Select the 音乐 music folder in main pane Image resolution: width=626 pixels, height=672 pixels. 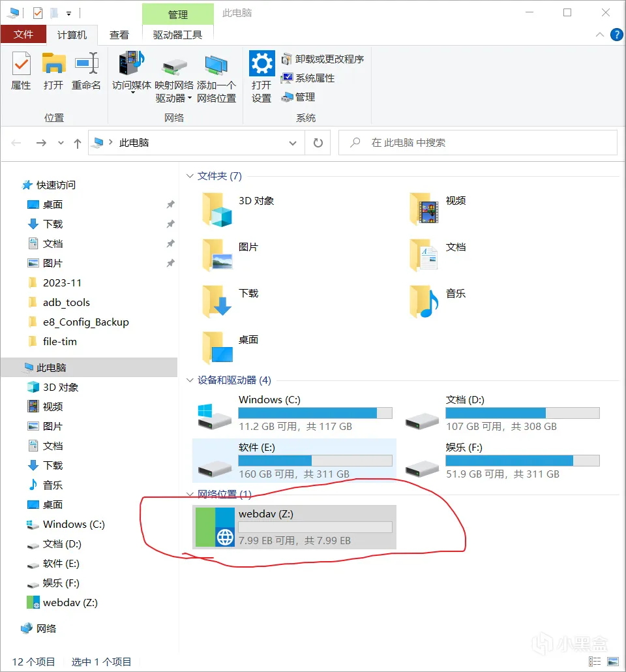438,301
